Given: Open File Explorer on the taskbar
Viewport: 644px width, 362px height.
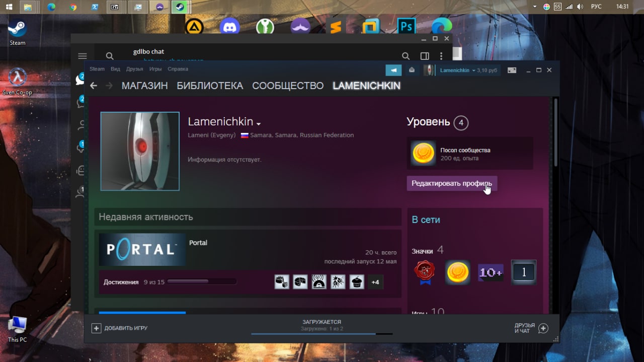Looking at the screenshot, I should [28, 7].
